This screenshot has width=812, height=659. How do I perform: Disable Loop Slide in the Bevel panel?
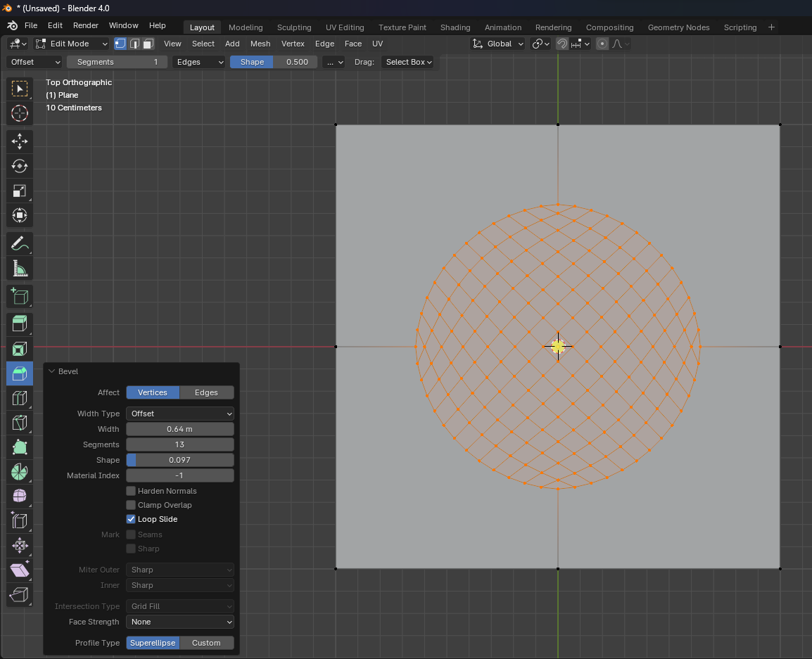[x=130, y=519]
